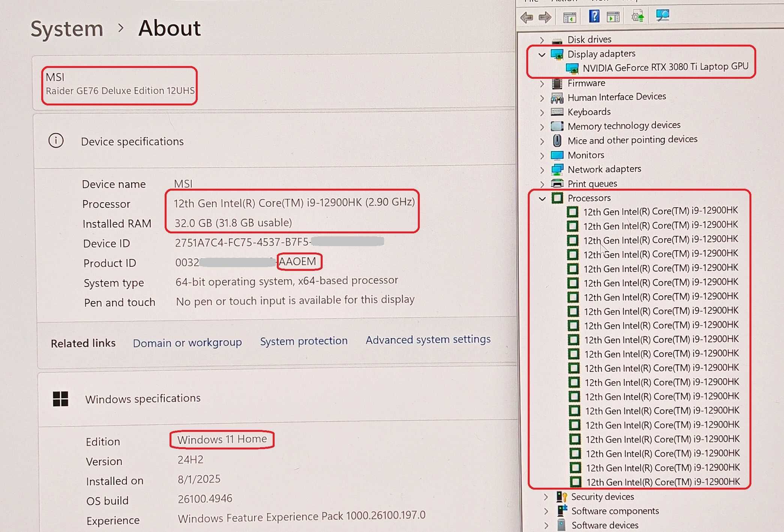Click the Show/Hide Action Pane toolbar icon

pos(613,17)
